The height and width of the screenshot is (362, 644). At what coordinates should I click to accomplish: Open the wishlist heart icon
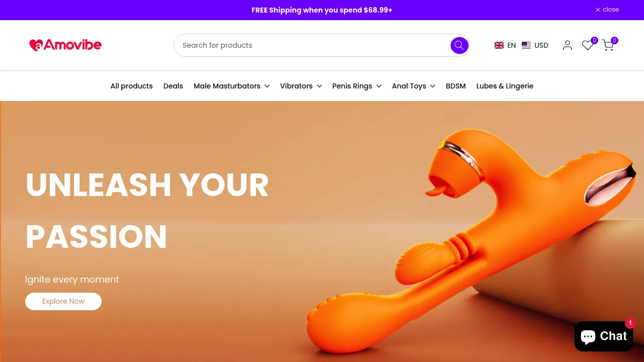click(x=588, y=45)
